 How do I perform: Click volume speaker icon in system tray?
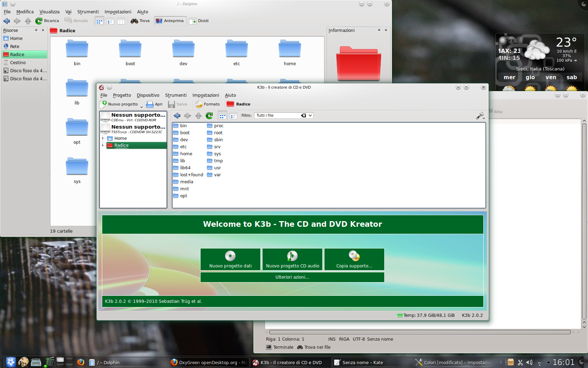point(529,362)
